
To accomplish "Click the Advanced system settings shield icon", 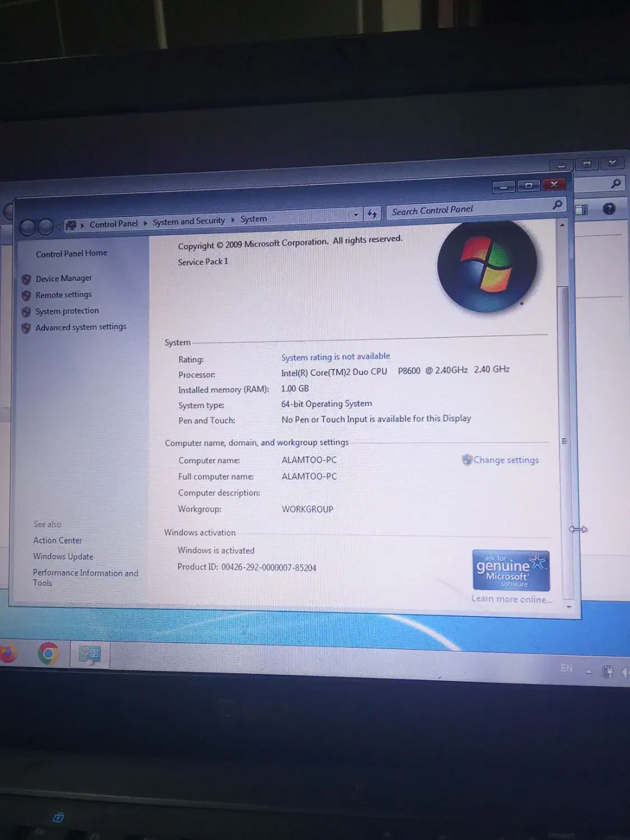I will [26, 328].
